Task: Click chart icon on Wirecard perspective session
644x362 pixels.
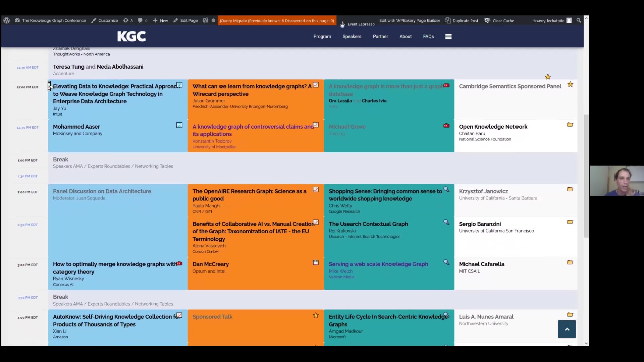Action: pos(316,85)
